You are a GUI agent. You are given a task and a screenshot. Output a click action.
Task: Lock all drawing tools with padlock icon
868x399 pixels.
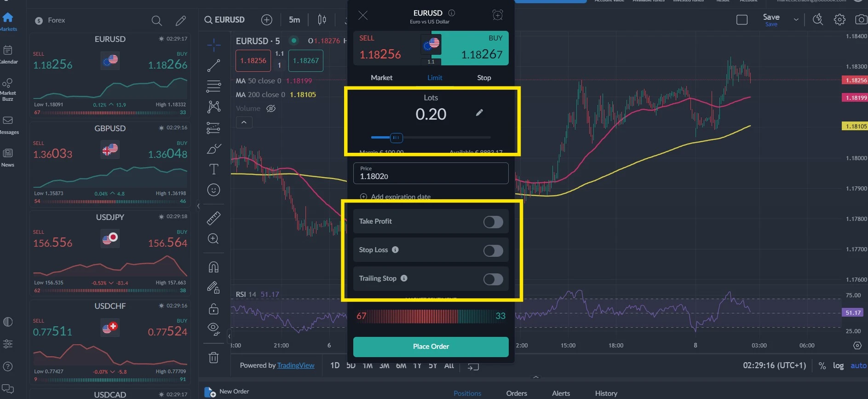tap(213, 309)
